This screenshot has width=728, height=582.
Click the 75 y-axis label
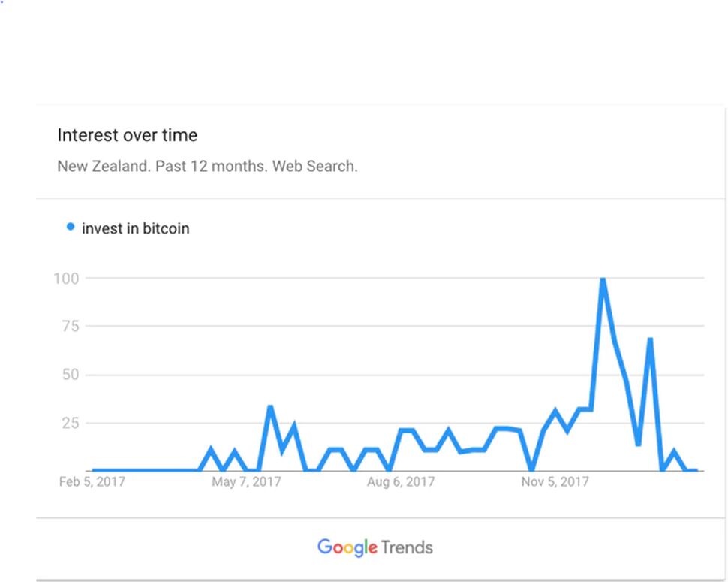(71, 326)
